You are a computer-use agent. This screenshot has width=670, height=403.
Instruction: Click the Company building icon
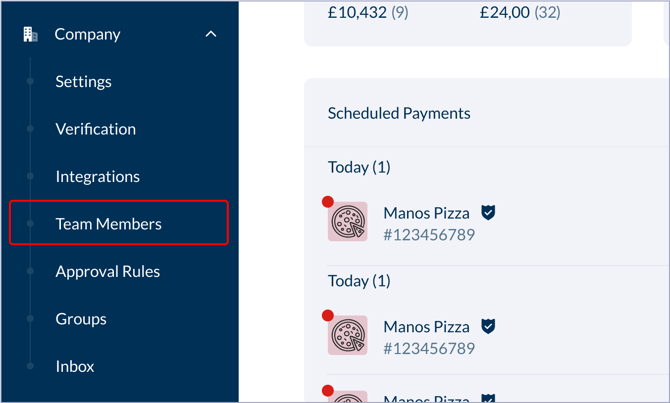[x=30, y=34]
